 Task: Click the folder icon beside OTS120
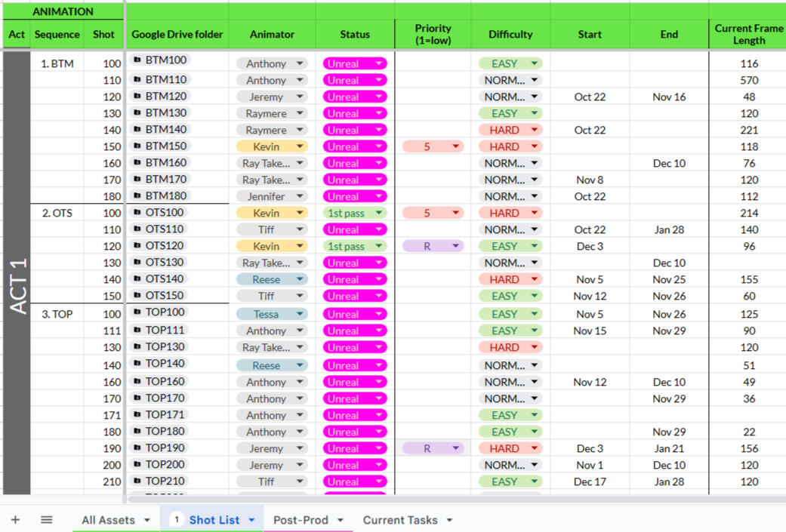point(137,246)
